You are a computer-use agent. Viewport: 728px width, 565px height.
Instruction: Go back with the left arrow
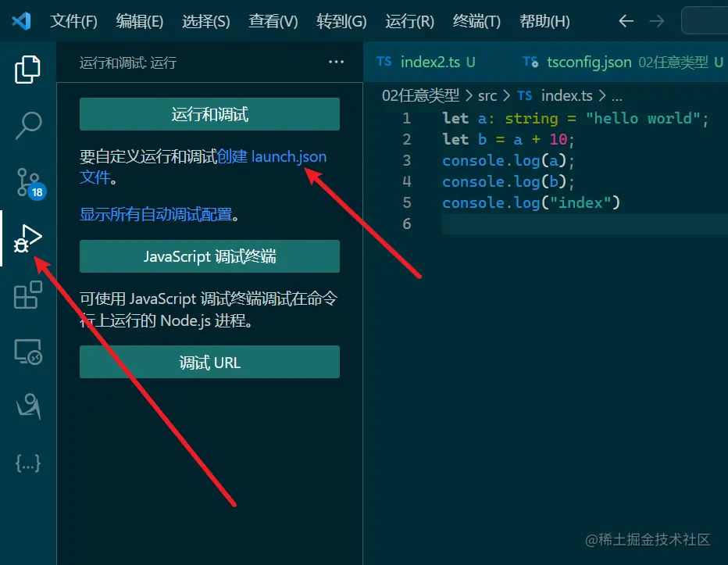pos(626,21)
